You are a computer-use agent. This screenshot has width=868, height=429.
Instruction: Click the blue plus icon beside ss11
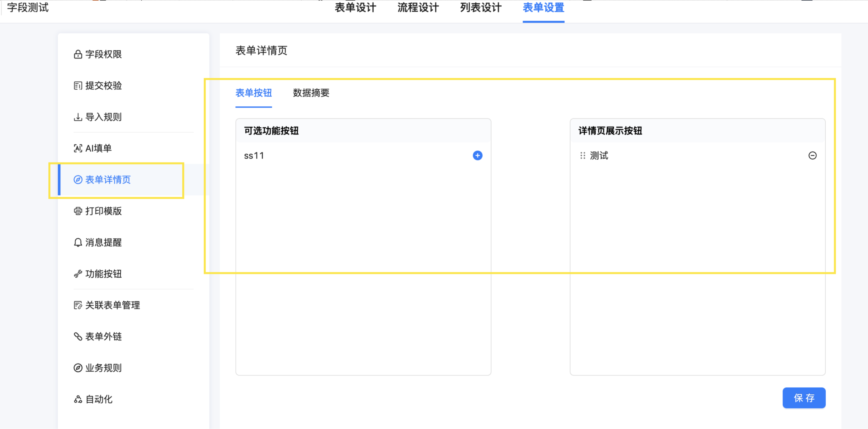point(477,155)
